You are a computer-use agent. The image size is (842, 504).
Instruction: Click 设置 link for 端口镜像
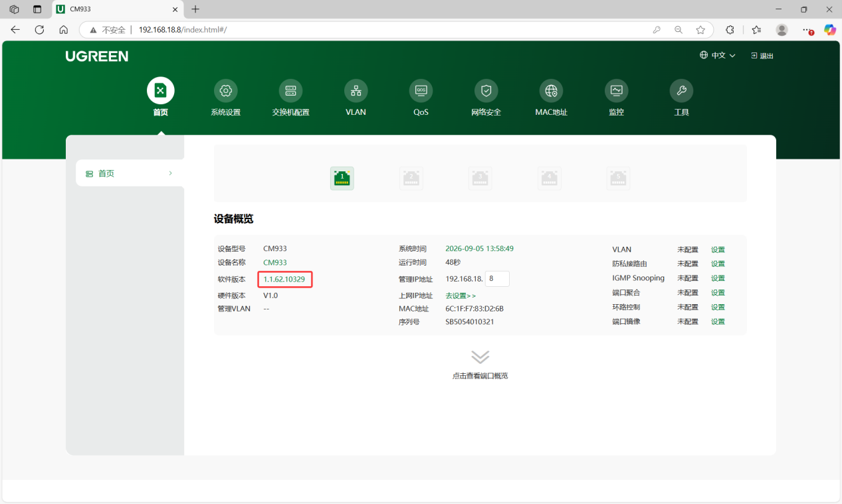pos(718,321)
